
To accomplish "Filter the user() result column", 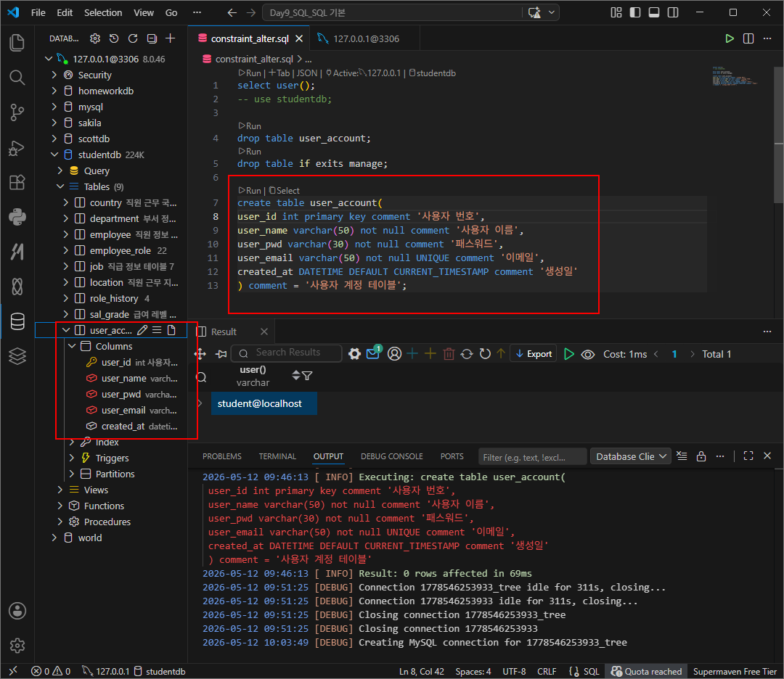I will [x=308, y=376].
